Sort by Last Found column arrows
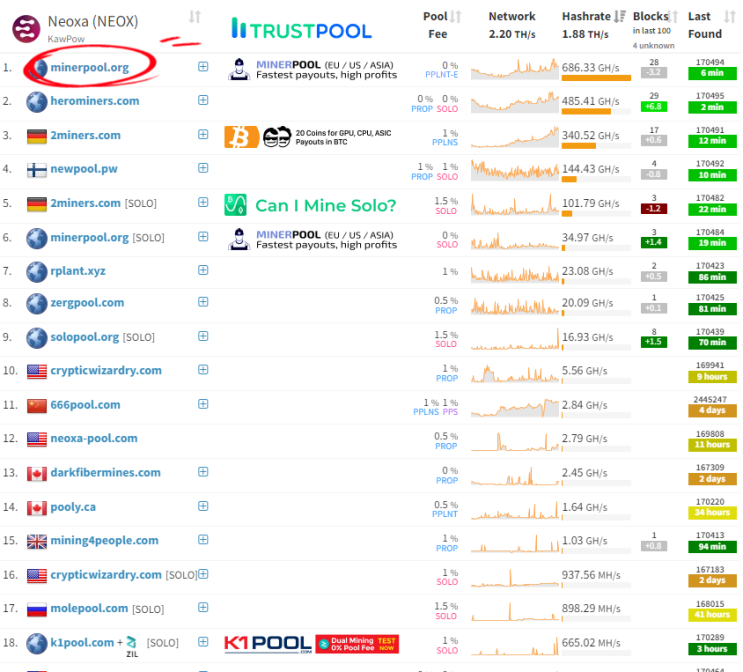The width and height of the screenshot is (743, 672). [729, 17]
